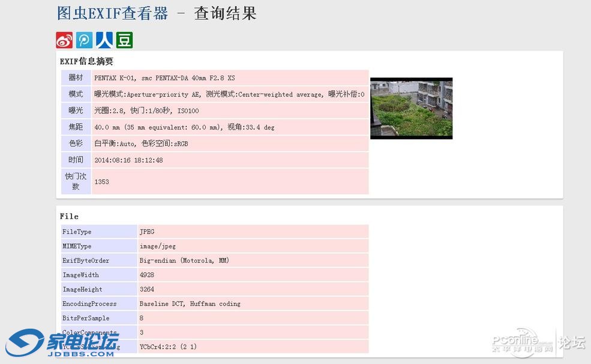
Task: Select the PENTAX K-01 equipment value
Action: click(x=164, y=78)
